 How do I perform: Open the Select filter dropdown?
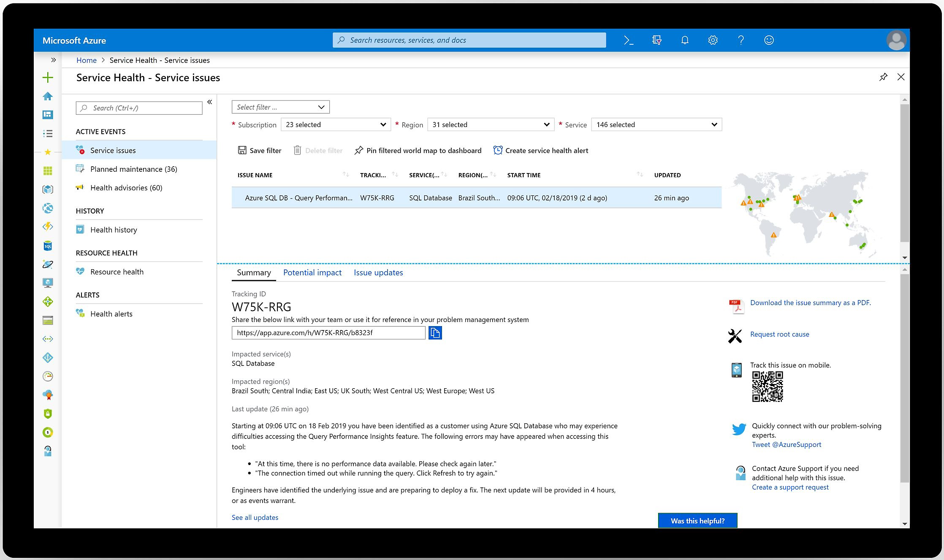[x=280, y=107]
